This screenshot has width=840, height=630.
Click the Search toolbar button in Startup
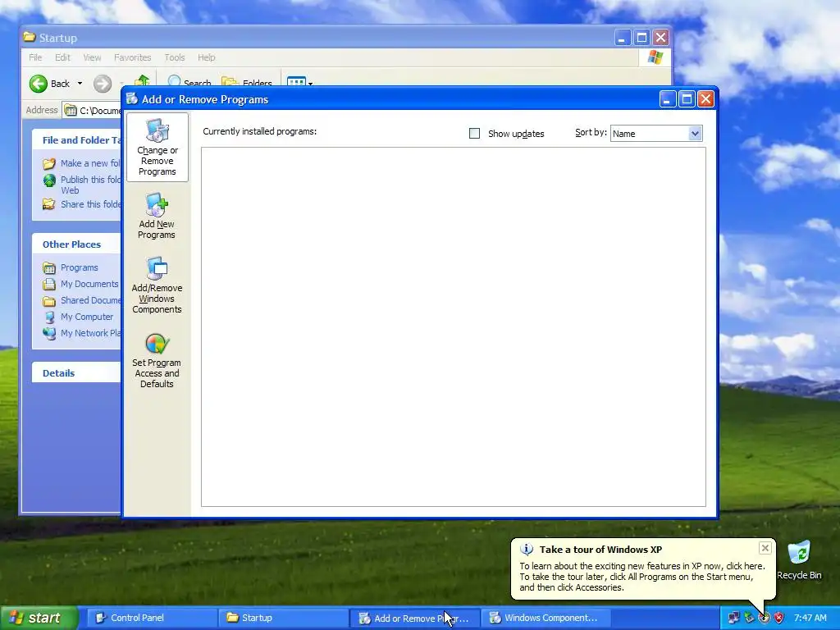coord(189,83)
